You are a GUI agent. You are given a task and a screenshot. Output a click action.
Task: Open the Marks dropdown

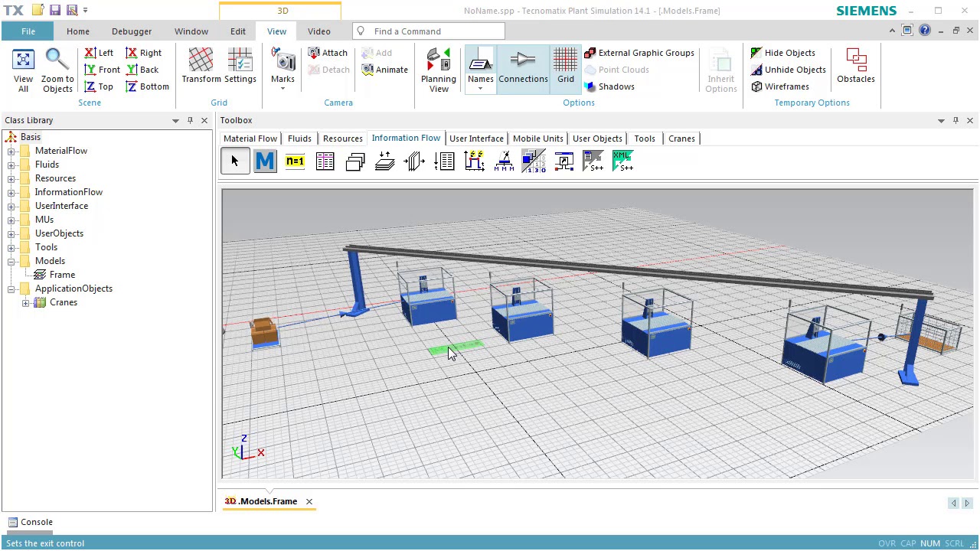coord(283,89)
